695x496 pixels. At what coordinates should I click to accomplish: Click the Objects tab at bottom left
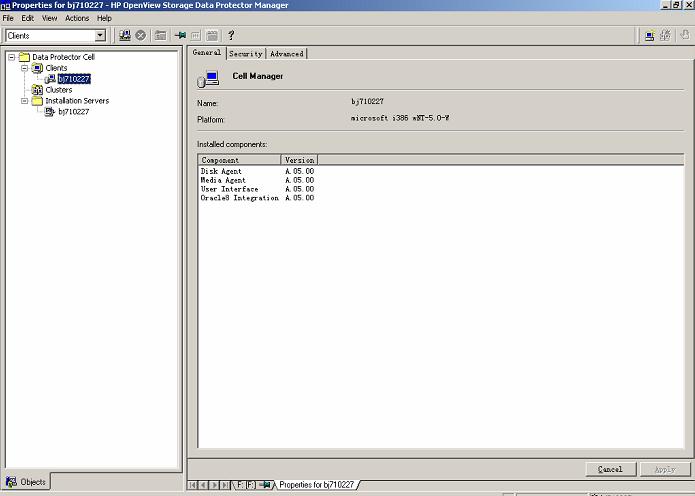tap(26, 482)
